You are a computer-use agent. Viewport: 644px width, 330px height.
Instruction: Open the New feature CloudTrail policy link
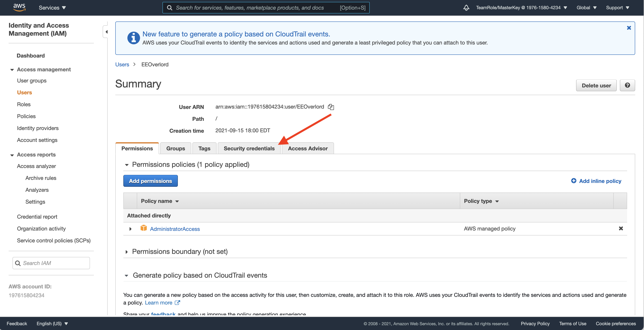coord(236,34)
